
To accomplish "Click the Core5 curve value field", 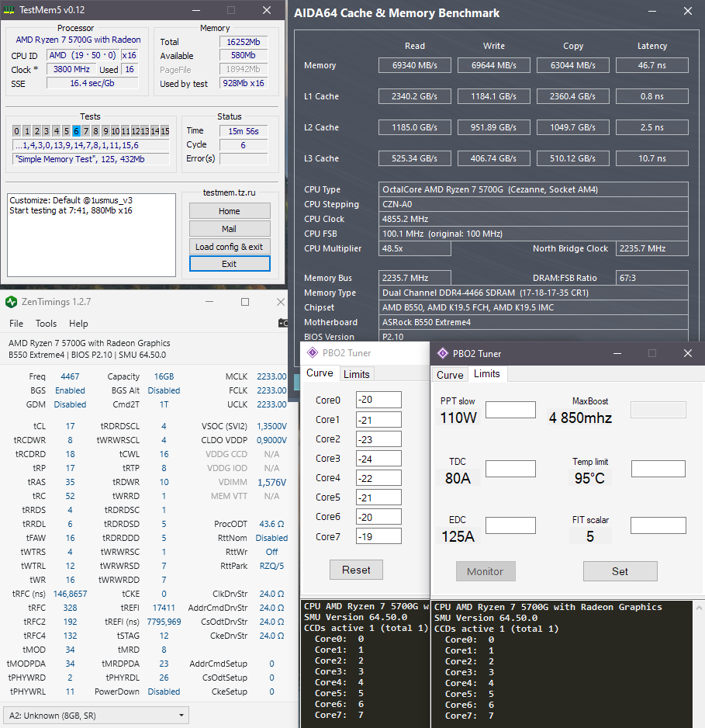I will 378,497.
